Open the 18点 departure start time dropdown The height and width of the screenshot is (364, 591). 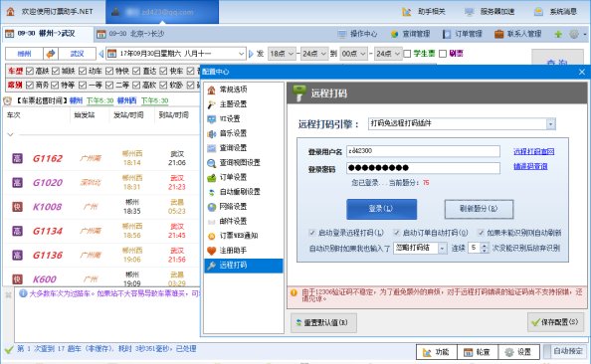282,54
